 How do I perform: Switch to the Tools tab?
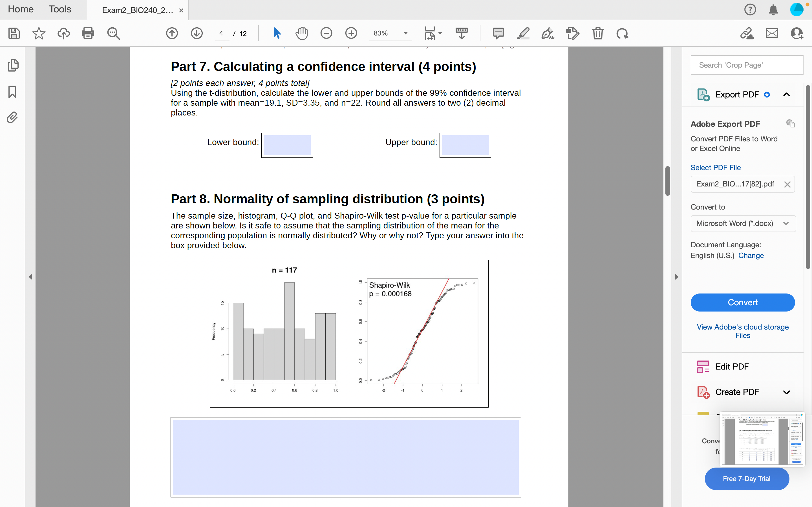click(x=60, y=9)
